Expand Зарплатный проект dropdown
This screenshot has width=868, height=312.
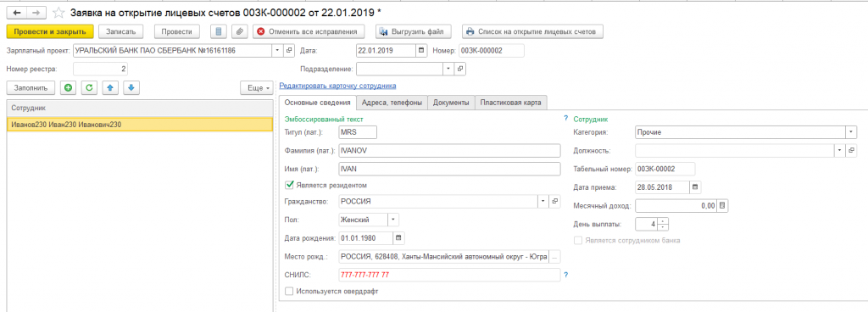coord(278,50)
